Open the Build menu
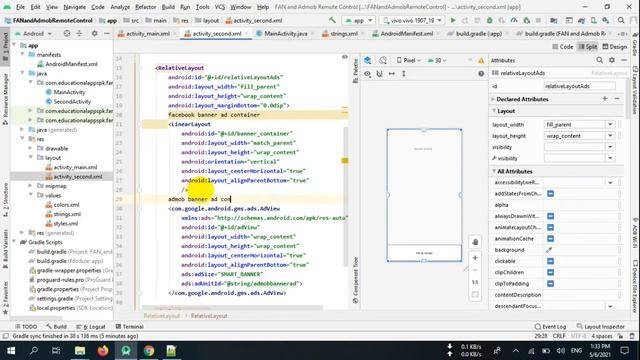Image resolution: width=640 pixels, height=360 pixels. (168, 7)
